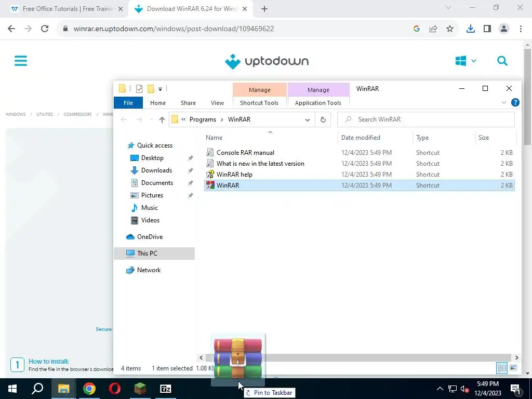Viewport: 532px width, 399px height.
Task: Close the Download WinRAR tab
Action: point(245,9)
